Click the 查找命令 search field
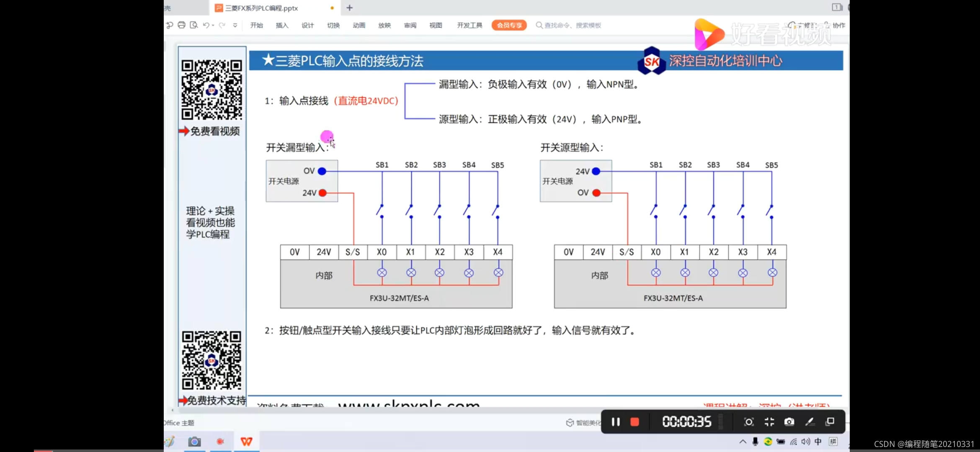 tap(572, 25)
